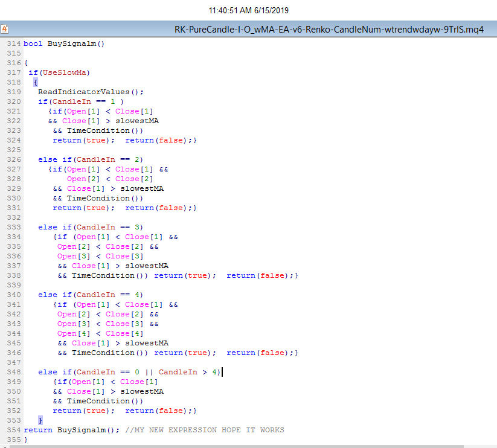Click 'return(false);}' on line 338
Viewport: 497px width, 448px height.
pyautogui.click(x=263, y=276)
